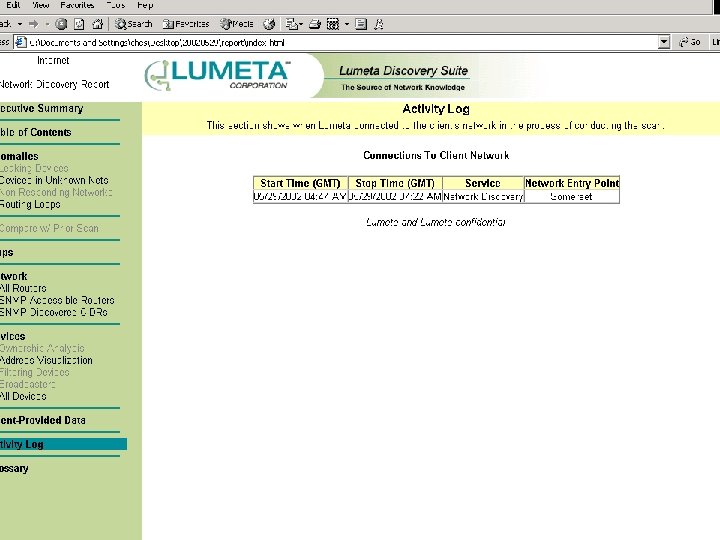Screen dimensions: 720x540
Task: Click the Go button beside address bar
Action: pos(690,42)
